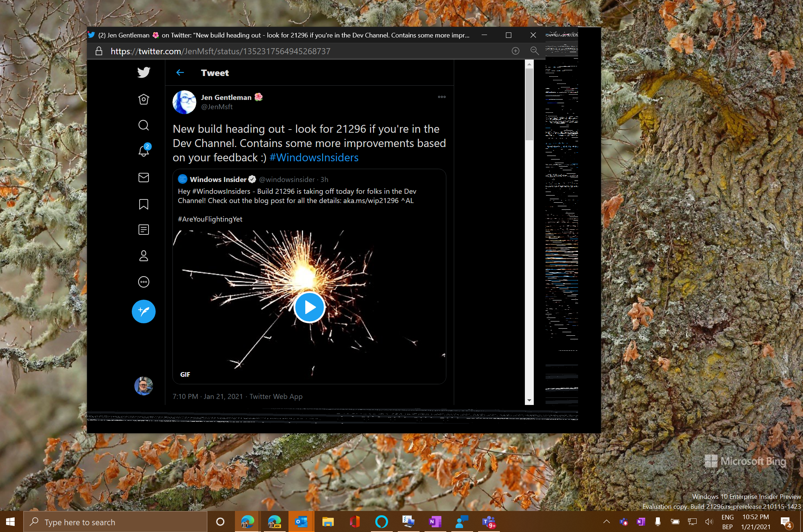Viewport: 803px width, 532px height.
Task: Click the #WindowsInsiders hashtag link
Action: pos(313,157)
